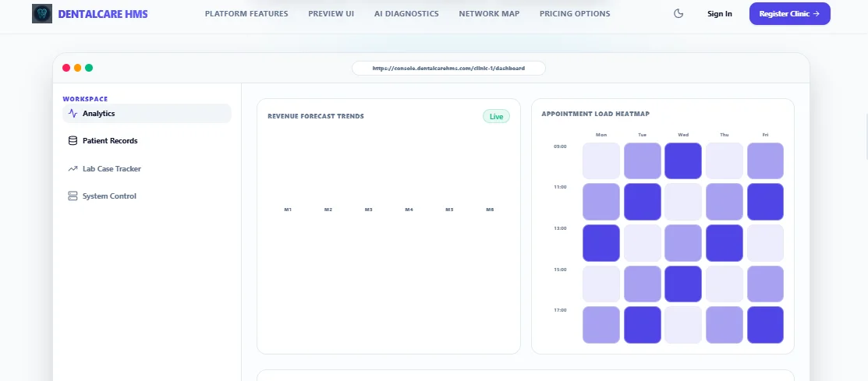Click the Monday 09:00 heatmap cell
The width and height of the screenshot is (868, 381).
[601, 161]
